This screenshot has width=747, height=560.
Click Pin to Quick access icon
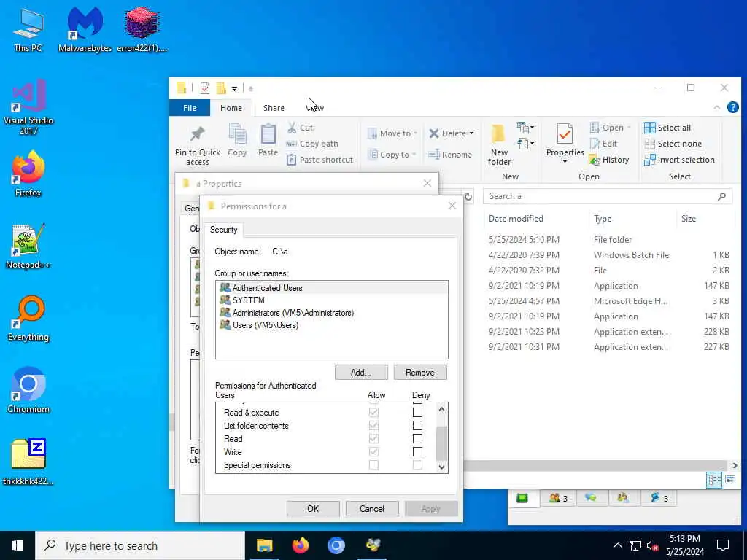[197, 134]
